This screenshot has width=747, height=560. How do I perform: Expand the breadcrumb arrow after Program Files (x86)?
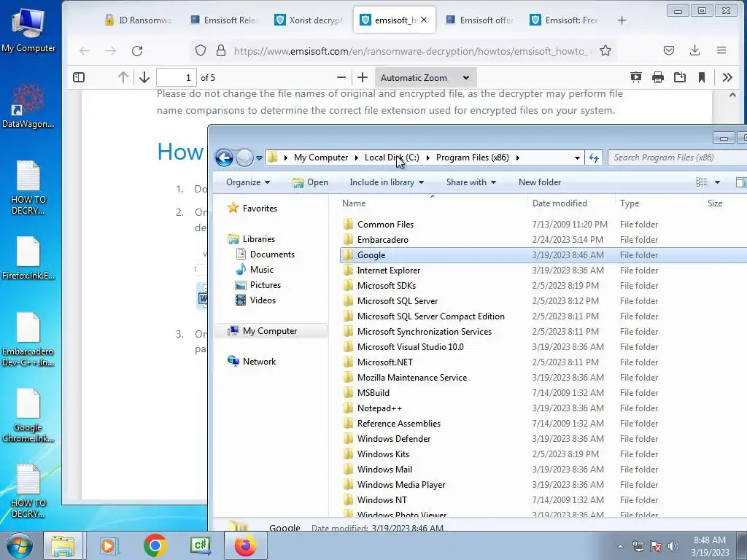518,157
